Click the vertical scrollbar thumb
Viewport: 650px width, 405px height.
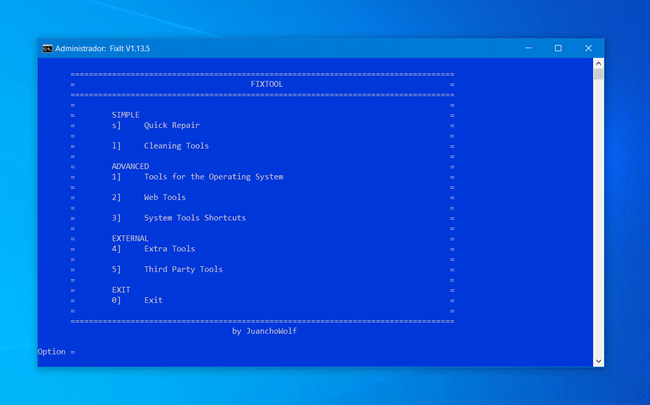(598, 74)
